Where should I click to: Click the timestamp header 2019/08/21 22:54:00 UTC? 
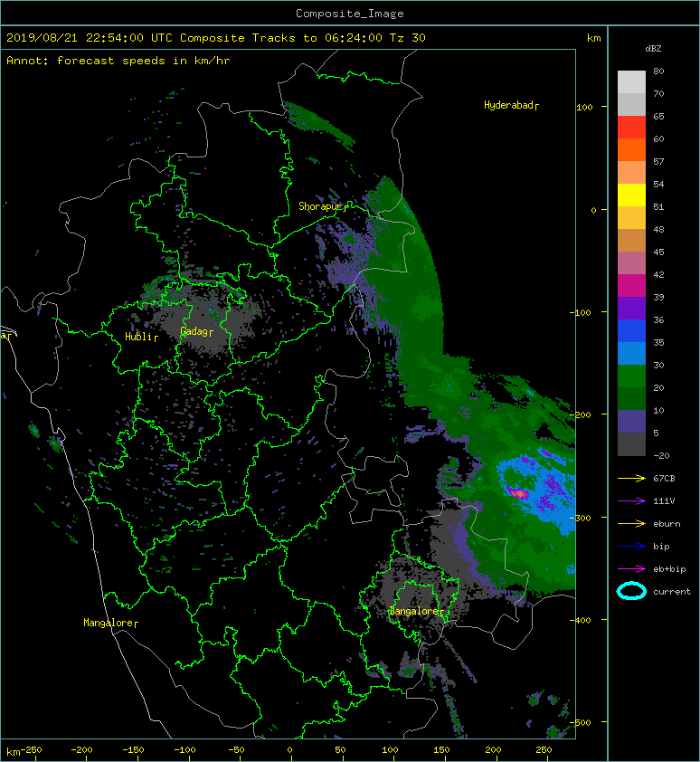[90, 38]
